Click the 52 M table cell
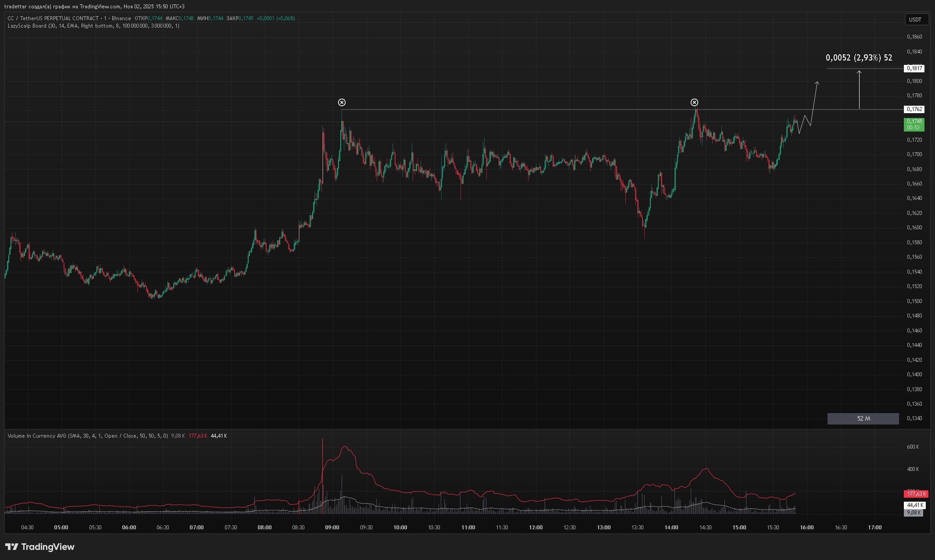The image size is (935, 560). [x=863, y=419]
